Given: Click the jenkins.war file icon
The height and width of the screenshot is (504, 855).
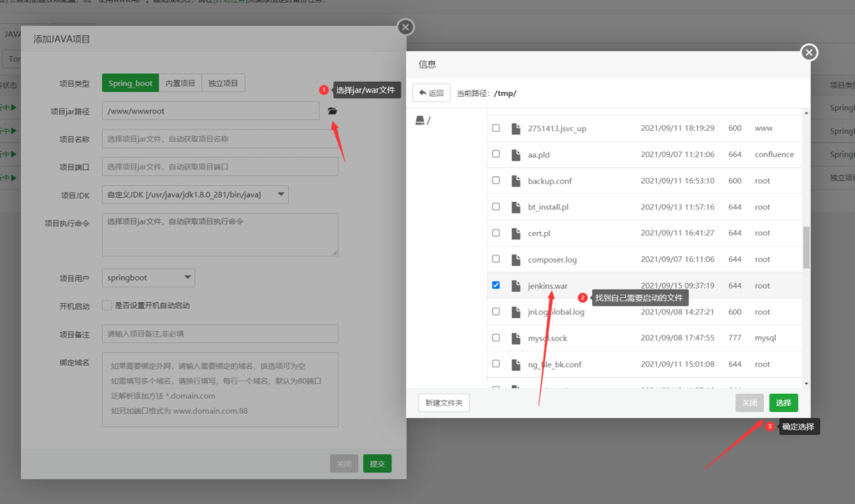Looking at the screenshot, I should (516, 286).
